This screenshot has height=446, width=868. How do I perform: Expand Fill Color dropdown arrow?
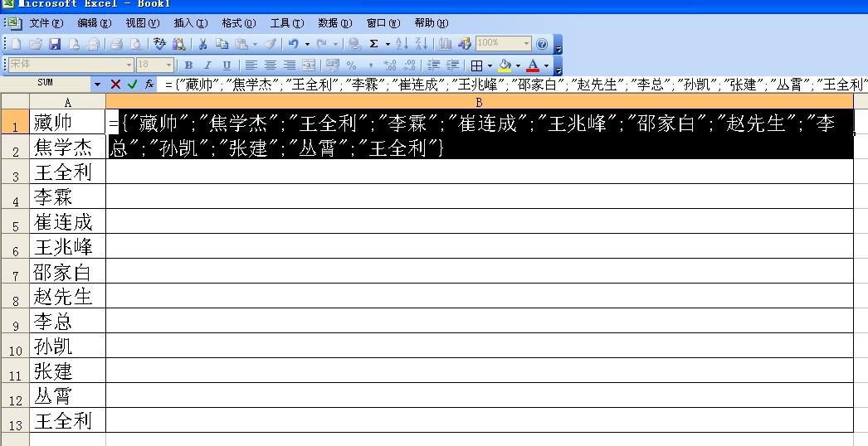coord(518,65)
